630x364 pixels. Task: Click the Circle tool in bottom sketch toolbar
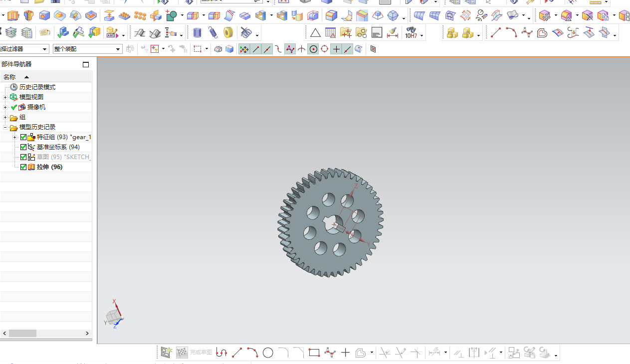tap(268, 353)
